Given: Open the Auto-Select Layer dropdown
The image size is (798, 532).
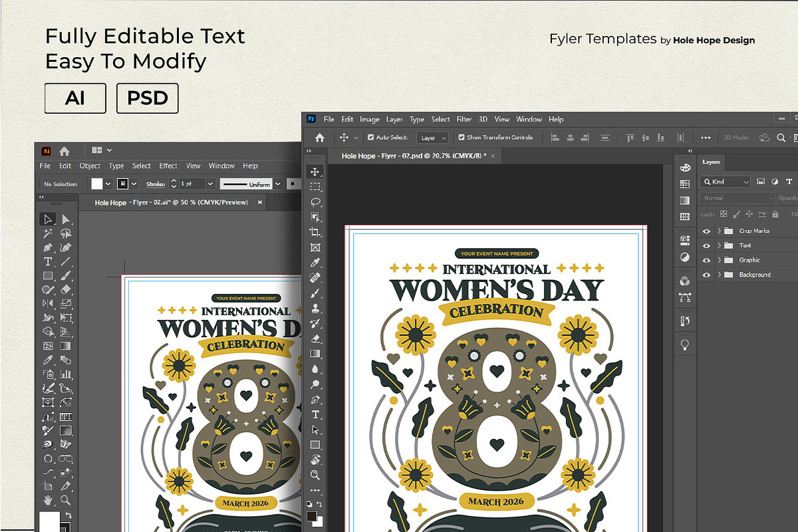Looking at the screenshot, I should 433,138.
